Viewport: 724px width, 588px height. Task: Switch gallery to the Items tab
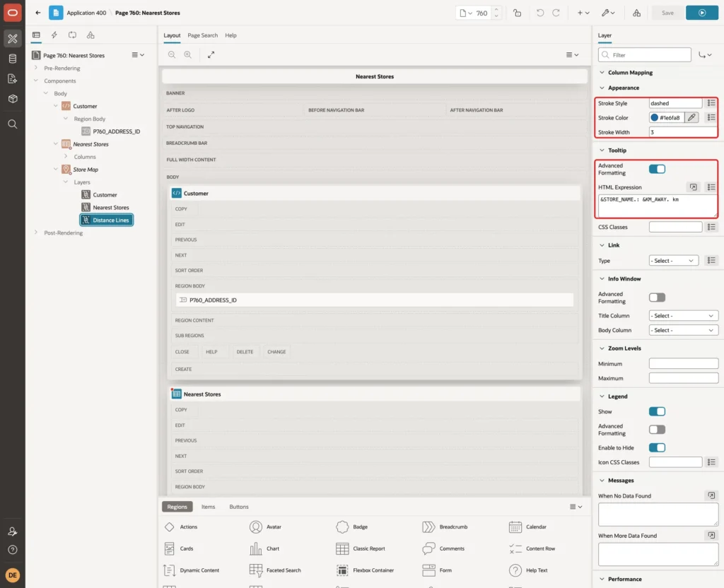[209, 507]
